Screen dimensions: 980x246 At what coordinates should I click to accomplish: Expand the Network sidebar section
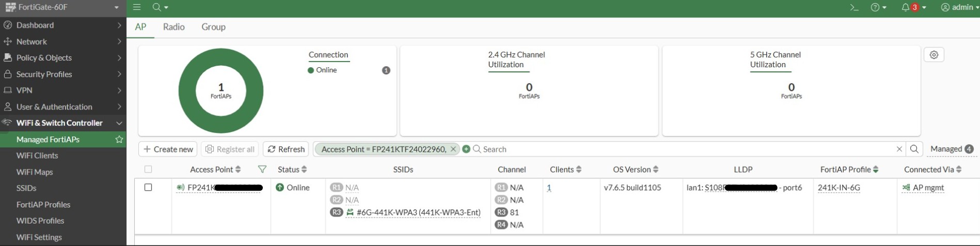[63, 41]
